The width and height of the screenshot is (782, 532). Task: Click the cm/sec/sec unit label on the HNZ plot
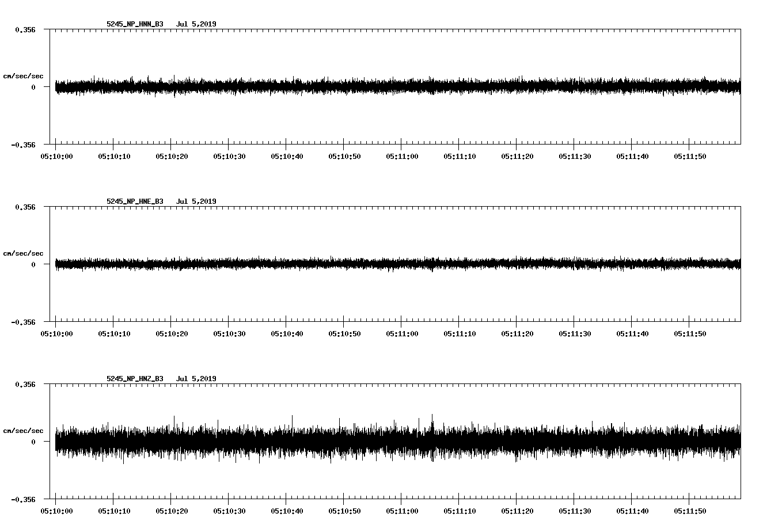click(x=23, y=431)
